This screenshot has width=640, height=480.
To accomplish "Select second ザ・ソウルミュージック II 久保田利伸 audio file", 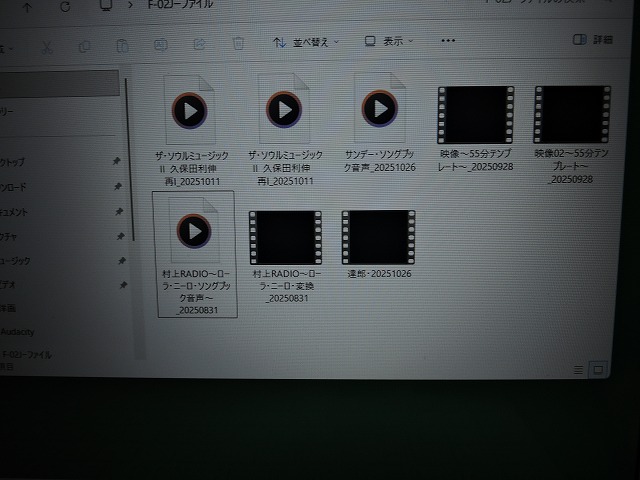I will click(x=284, y=109).
